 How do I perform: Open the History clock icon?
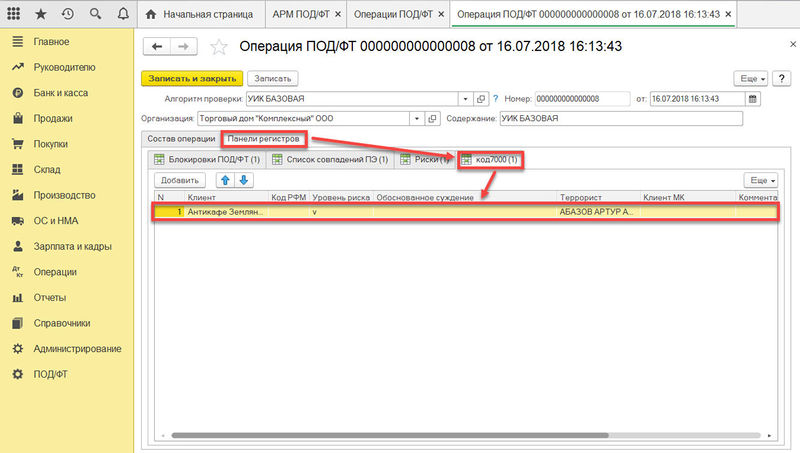(x=67, y=15)
